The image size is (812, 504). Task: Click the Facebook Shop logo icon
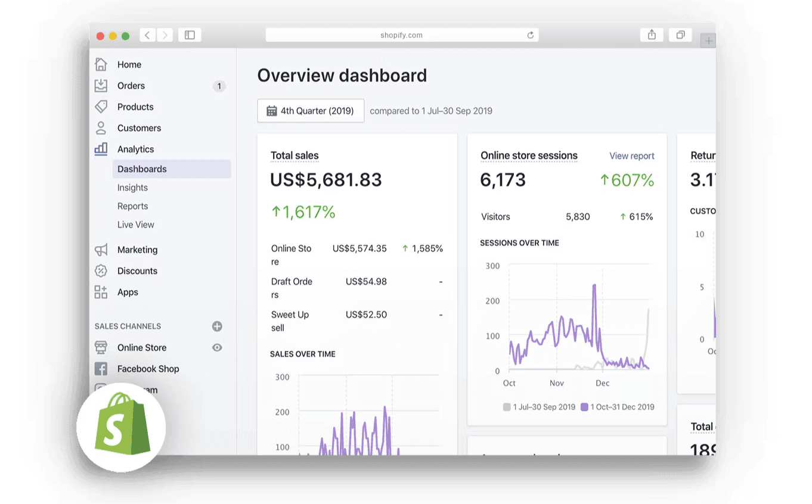pos(101,369)
